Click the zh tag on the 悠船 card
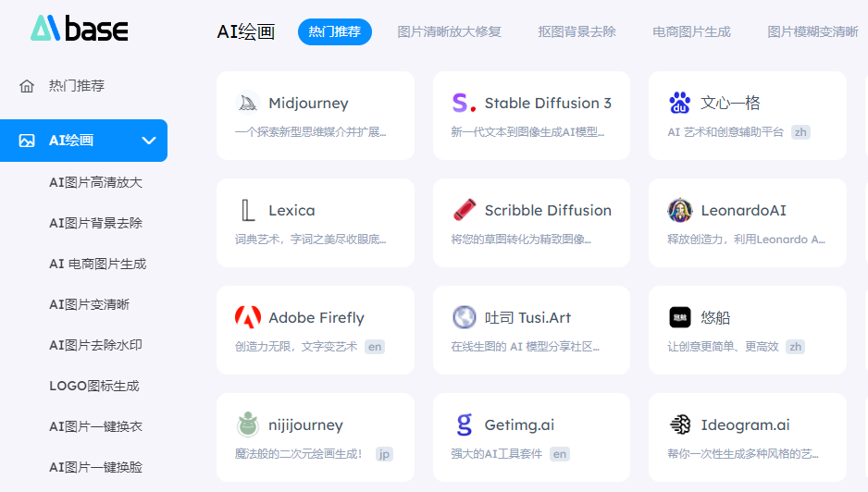The image size is (868, 492). tap(796, 347)
